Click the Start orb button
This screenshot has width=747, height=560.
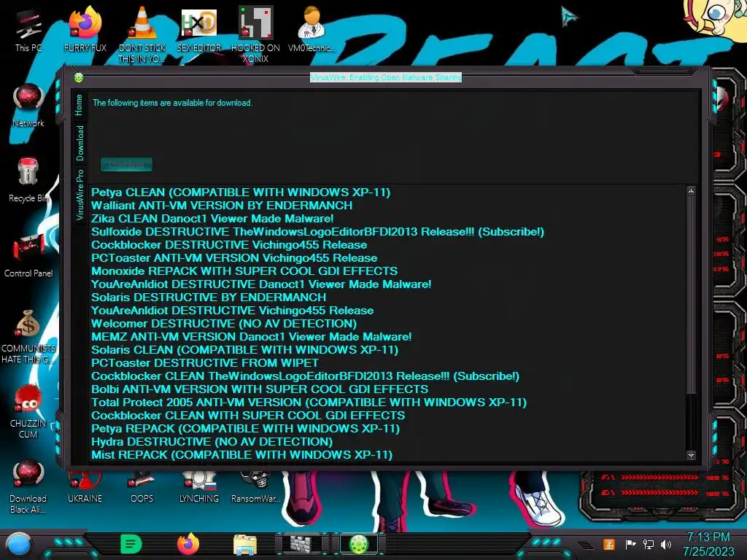click(18, 544)
